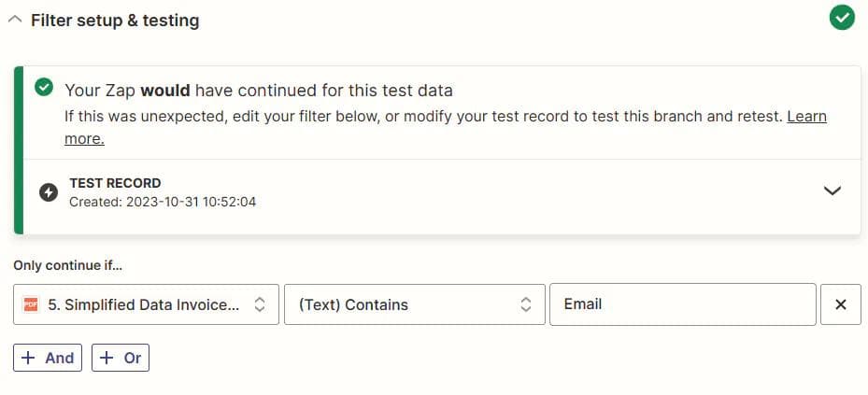The width and height of the screenshot is (868, 395).
Task: Click up-down arrows on the Contains selector
Action: point(526,304)
